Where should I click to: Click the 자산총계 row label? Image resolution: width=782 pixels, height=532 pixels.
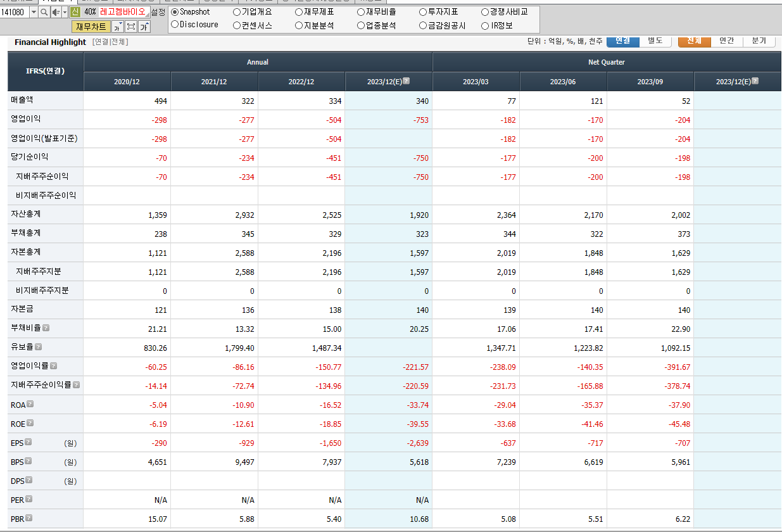pyautogui.click(x=26, y=214)
